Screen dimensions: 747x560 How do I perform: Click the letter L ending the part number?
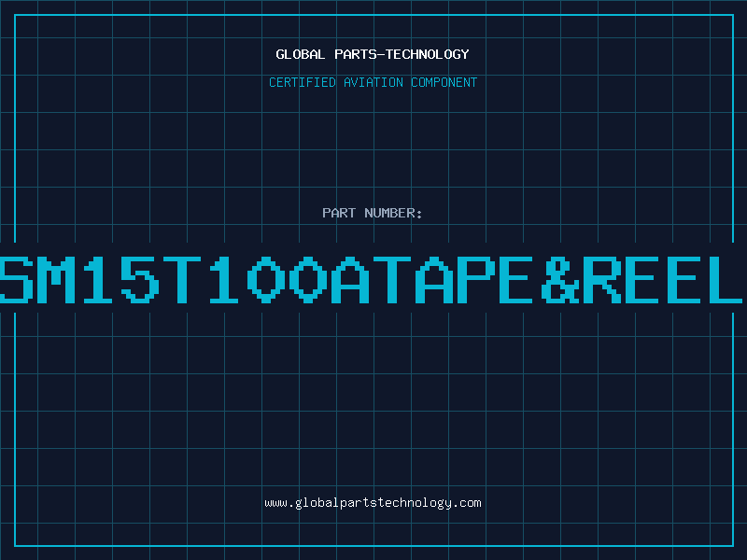(x=726, y=280)
